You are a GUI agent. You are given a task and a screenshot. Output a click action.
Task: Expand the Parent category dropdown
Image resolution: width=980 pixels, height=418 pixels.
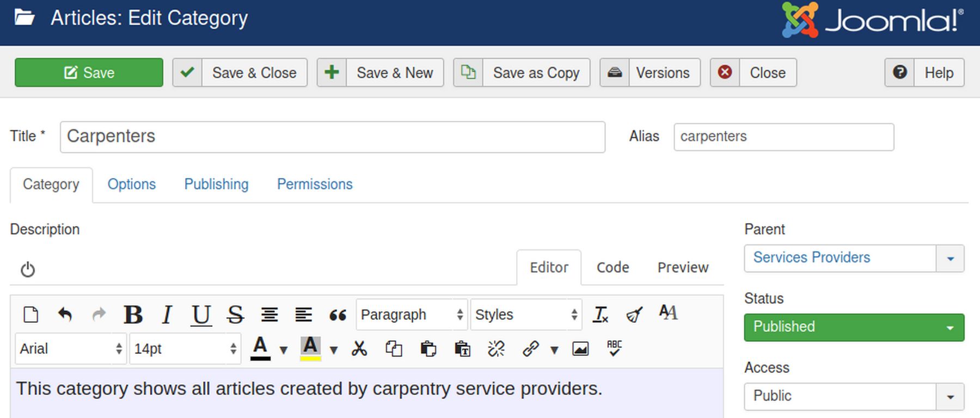[x=950, y=259]
